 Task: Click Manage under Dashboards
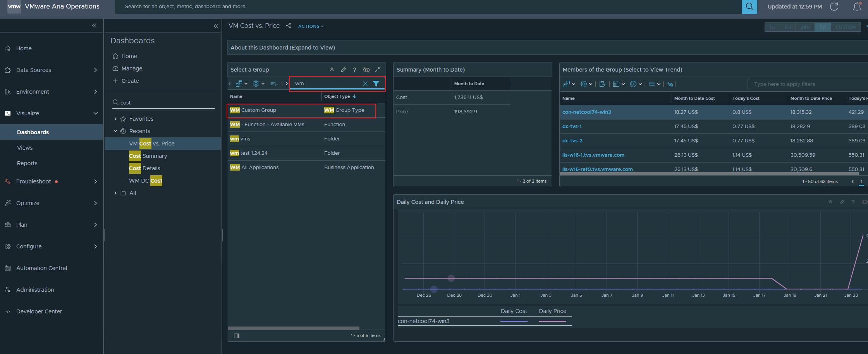[132, 68]
